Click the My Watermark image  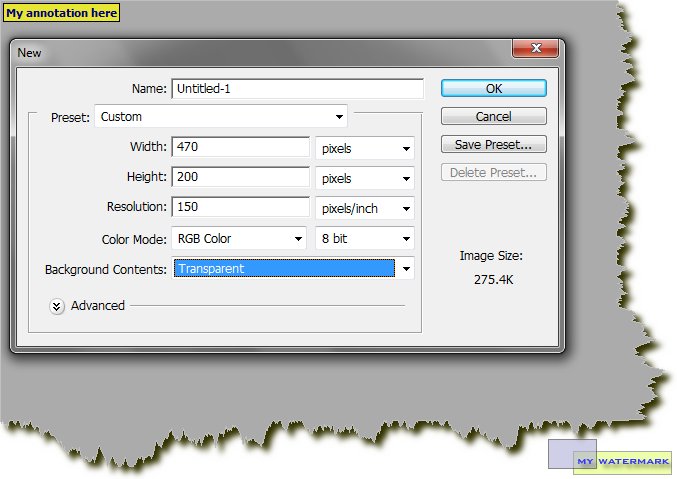click(609, 458)
